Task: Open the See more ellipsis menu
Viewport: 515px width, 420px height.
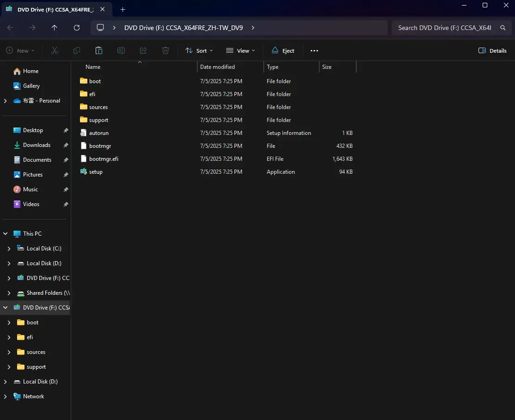Action: 314,50
